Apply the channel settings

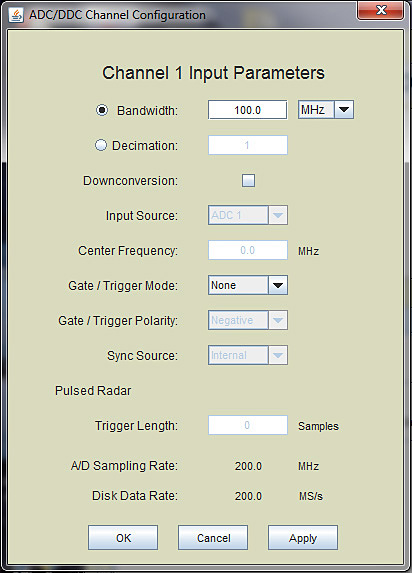point(303,538)
